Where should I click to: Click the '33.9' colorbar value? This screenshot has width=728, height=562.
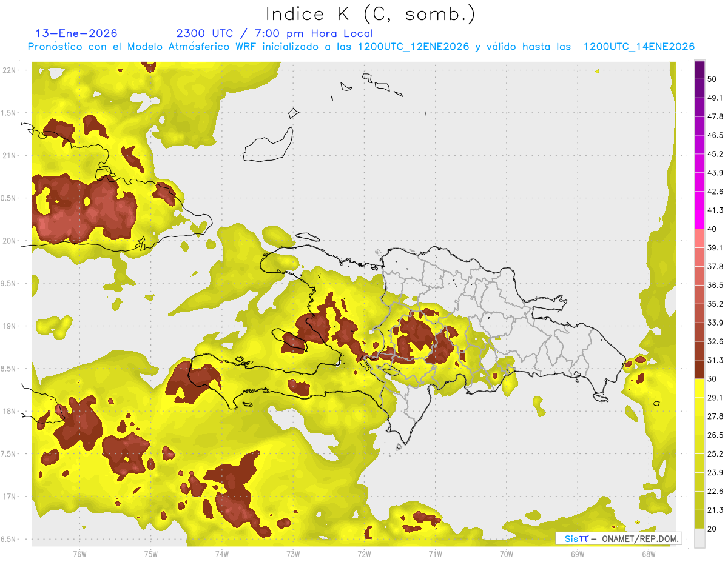[715, 323]
